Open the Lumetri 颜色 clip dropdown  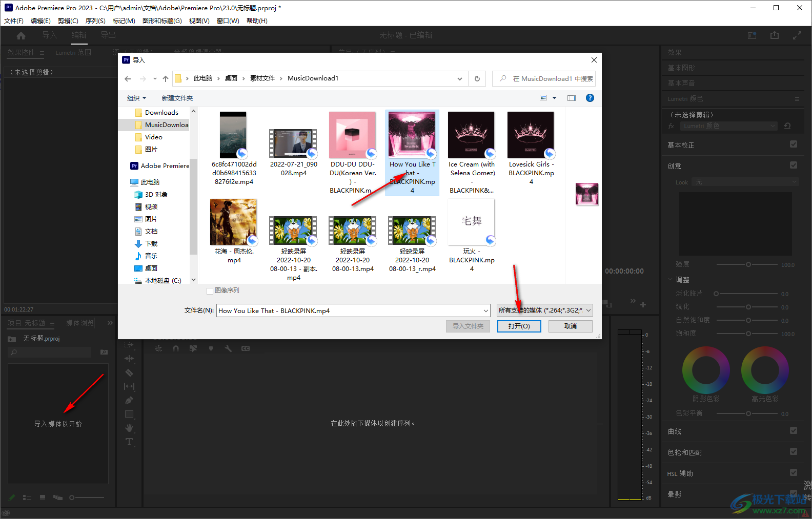(x=729, y=126)
